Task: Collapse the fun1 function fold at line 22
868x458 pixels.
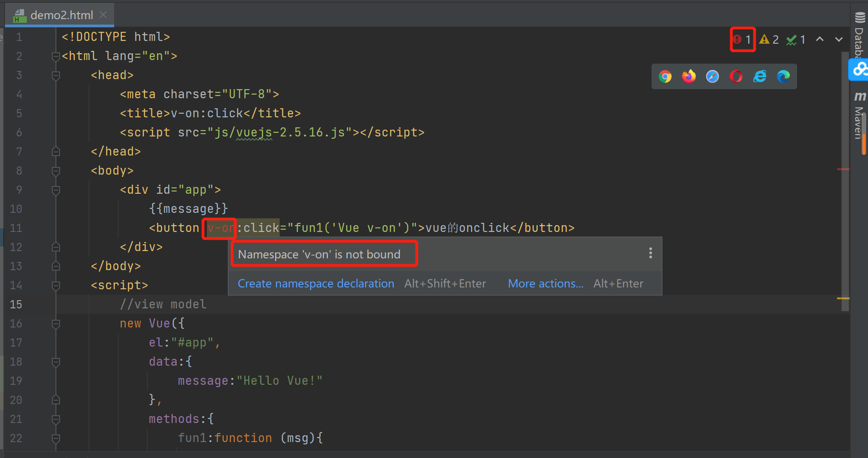Action: click(56, 438)
